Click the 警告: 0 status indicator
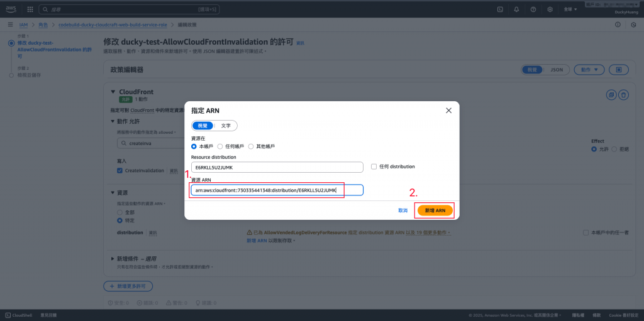The image size is (644, 321). click(177, 303)
